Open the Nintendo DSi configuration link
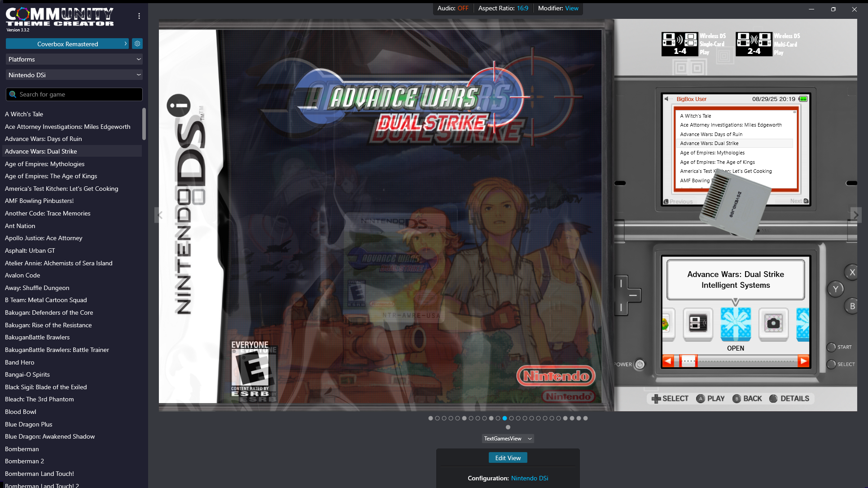 (x=530, y=478)
